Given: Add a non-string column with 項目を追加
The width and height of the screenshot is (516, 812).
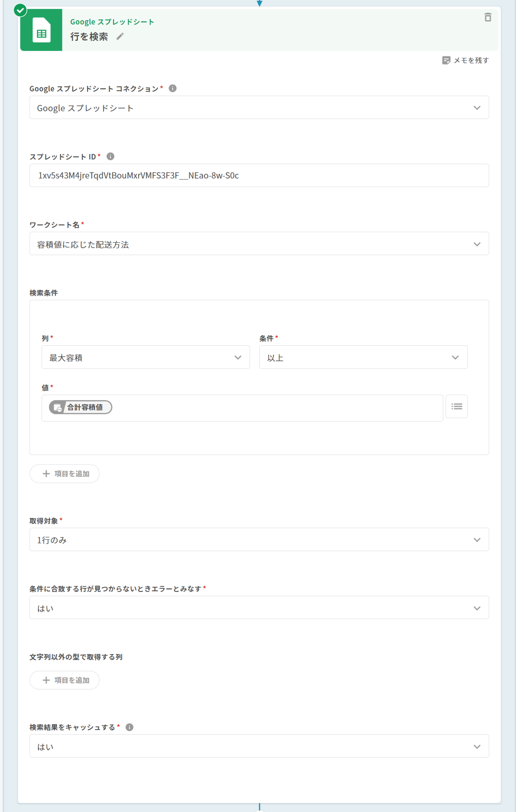Looking at the screenshot, I should click(64, 680).
